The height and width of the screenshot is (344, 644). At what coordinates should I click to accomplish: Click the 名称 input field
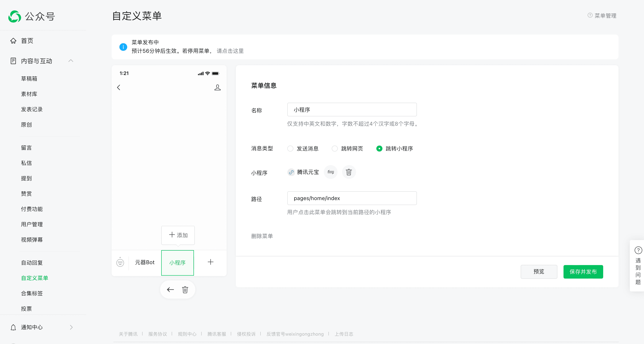[x=352, y=110]
